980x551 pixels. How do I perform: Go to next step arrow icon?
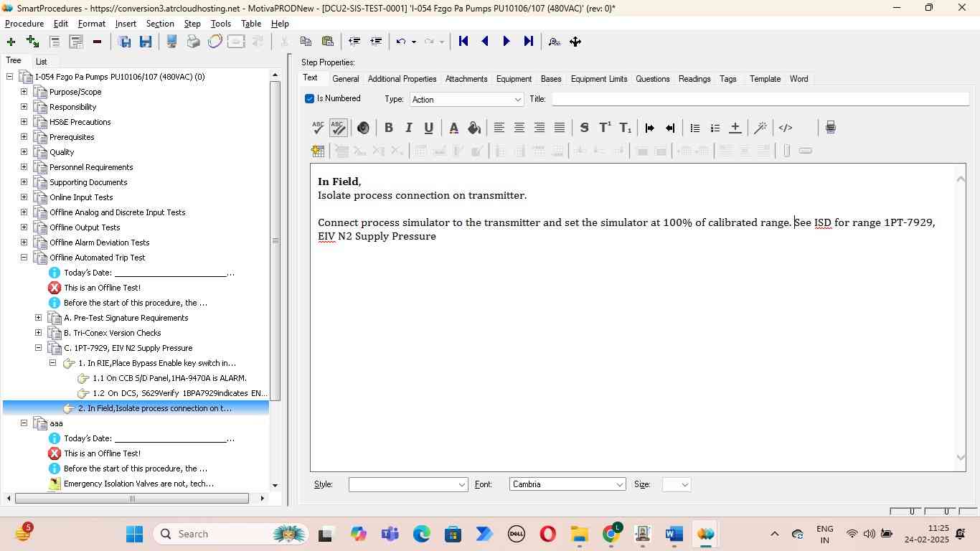507,42
